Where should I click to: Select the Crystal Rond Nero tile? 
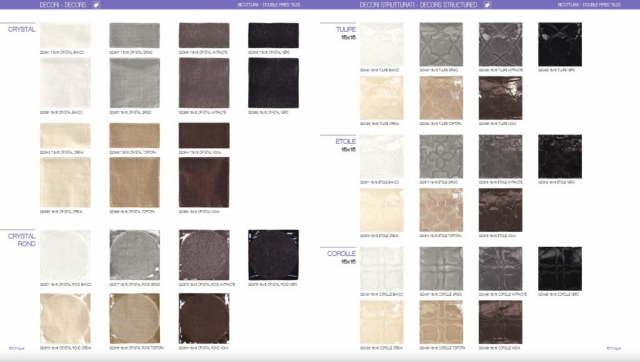[273, 255]
